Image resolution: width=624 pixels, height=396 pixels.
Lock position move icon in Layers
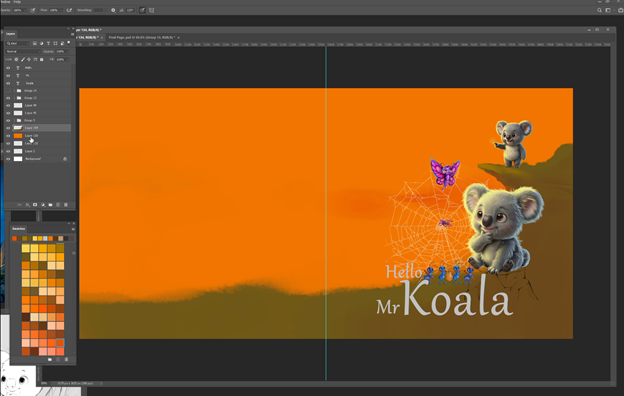(x=29, y=59)
